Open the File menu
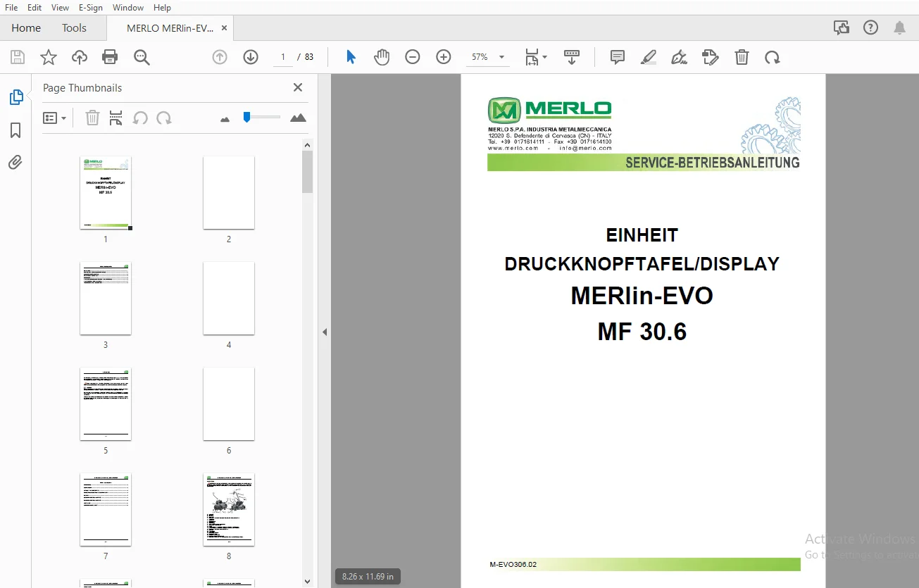The image size is (919, 588). click(x=11, y=8)
